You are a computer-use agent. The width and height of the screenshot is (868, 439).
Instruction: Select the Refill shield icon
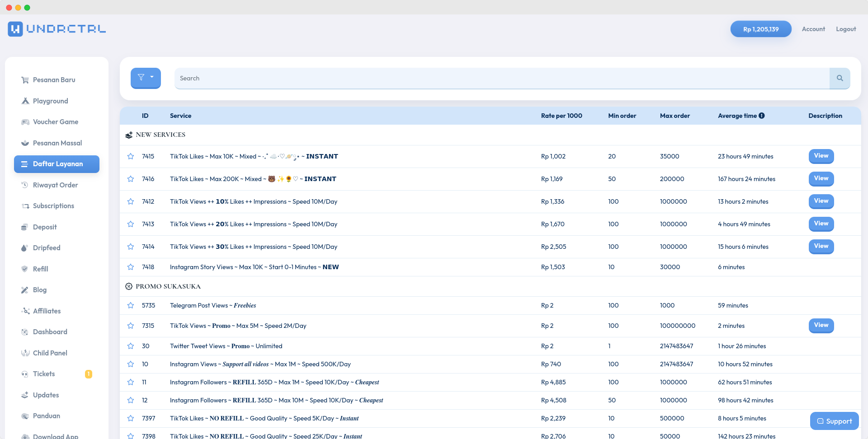pos(25,269)
